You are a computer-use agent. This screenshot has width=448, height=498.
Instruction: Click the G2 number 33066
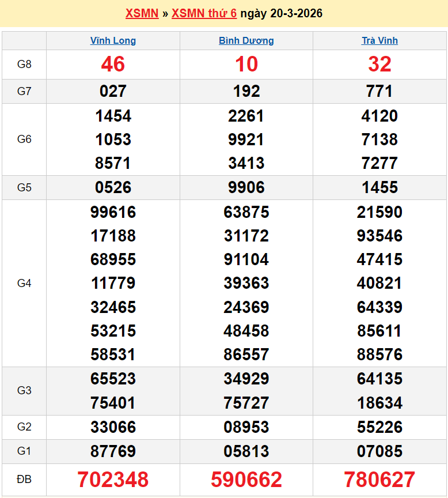coord(113,427)
